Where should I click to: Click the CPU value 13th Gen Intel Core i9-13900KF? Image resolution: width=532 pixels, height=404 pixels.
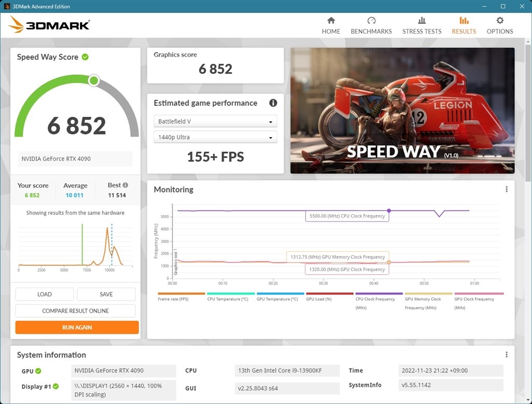(x=287, y=370)
